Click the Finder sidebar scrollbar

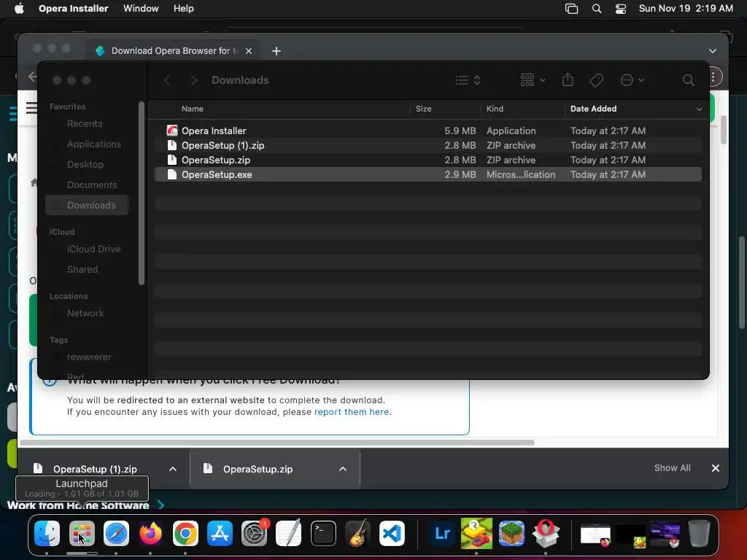(x=141, y=193)
